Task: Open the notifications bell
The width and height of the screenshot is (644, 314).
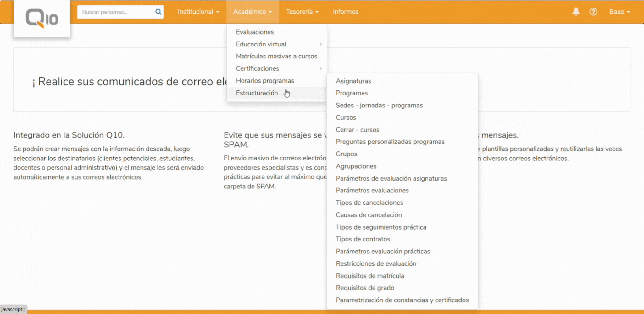Action: [x=576, y=12]
